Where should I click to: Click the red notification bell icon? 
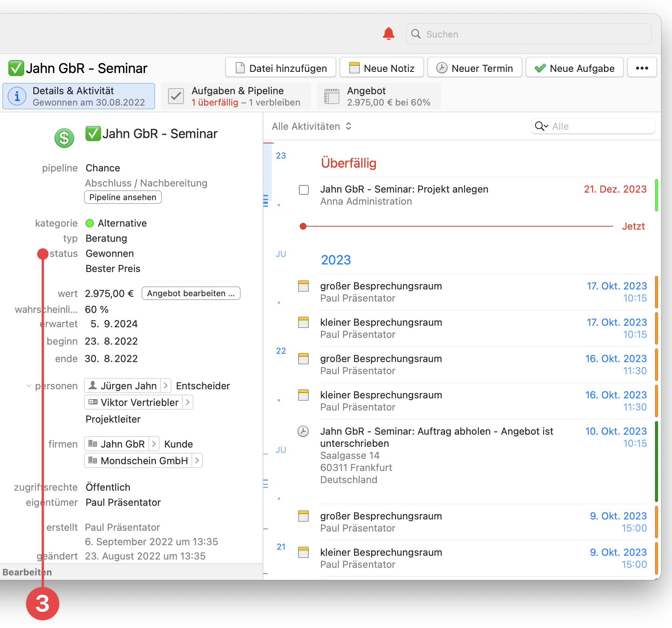click(389, 34)
